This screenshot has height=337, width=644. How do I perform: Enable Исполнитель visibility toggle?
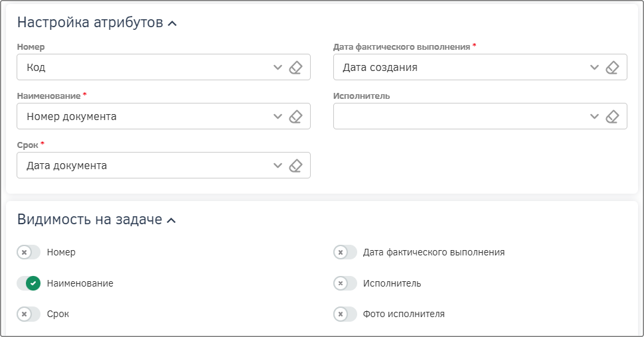click(345, 283)
